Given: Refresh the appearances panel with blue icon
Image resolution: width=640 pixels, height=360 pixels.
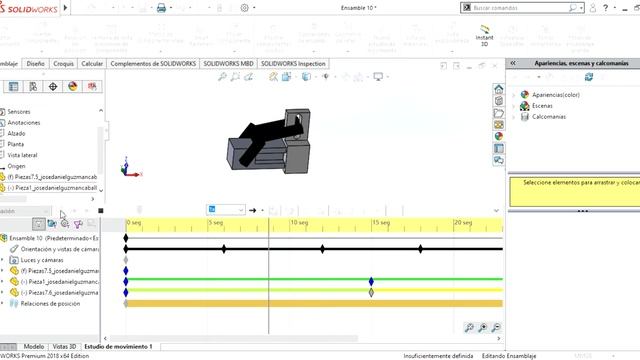Looking at the screenshot, I should tap(589, 77).
